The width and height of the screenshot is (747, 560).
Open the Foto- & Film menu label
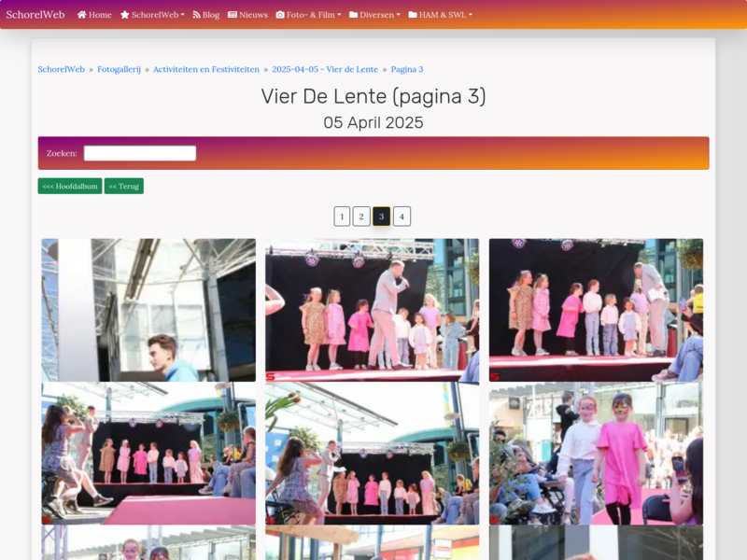311,15
